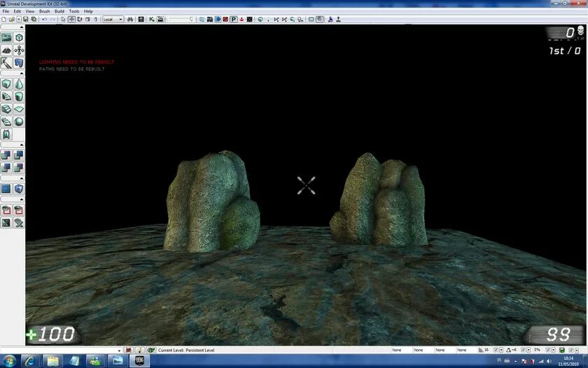Screen dimensions: 588x368
Task: Open the Local coordinate system dropdown
Action: (113, 19)
